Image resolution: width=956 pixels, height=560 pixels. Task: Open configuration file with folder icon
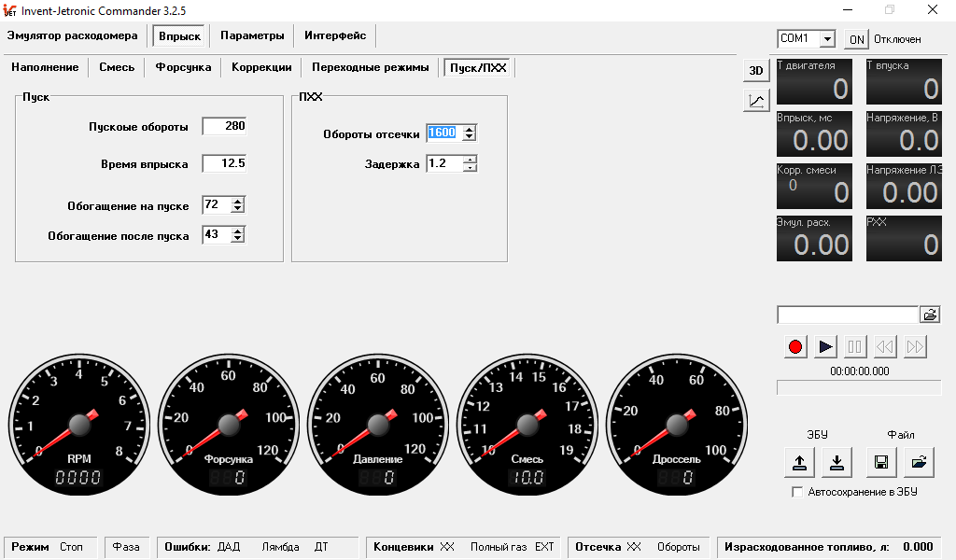919,462
